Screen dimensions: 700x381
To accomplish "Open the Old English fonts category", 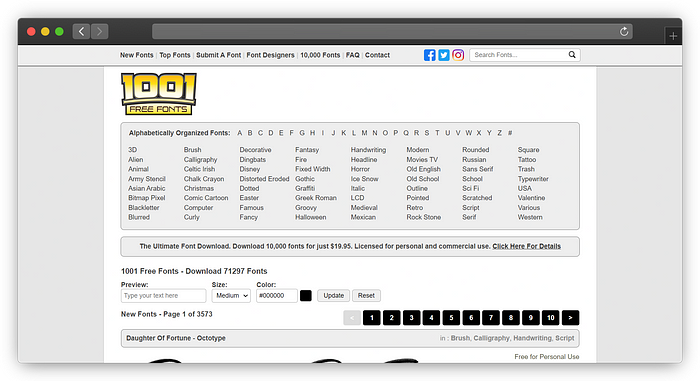I will [x=423, y=169].
